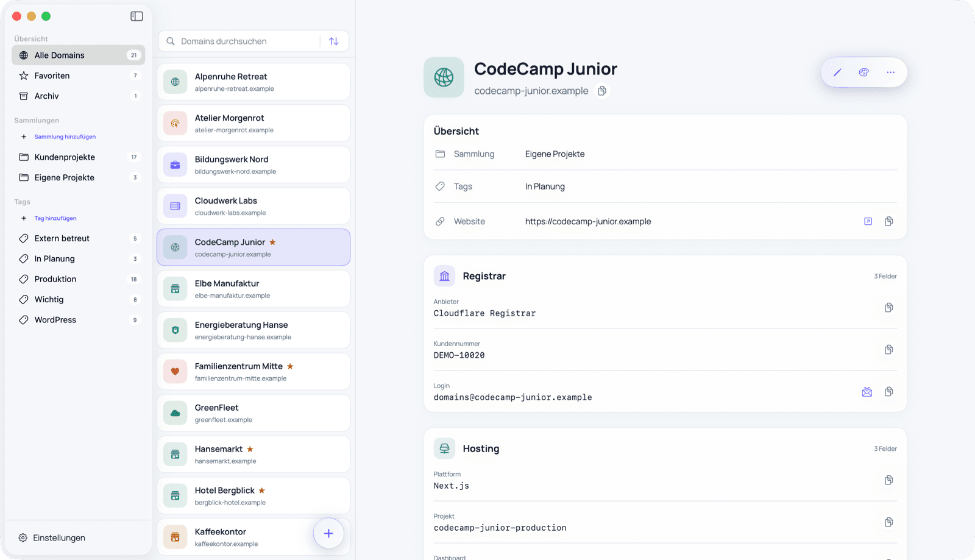The width and height of the screenshot is (975, 560).
Task: Copy the Plattform Next.js value
Action: tap(889, 480)
